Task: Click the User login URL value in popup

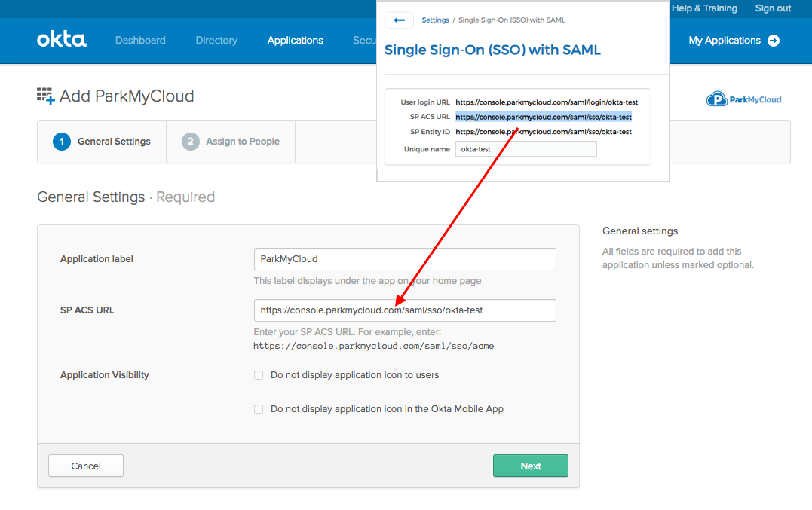Action: [547, 102]
